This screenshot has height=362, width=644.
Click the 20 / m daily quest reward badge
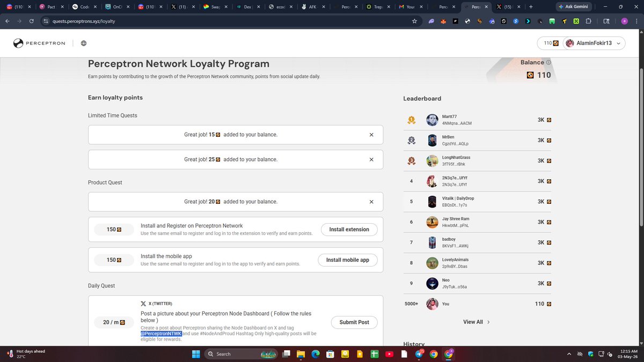[114, 322]
